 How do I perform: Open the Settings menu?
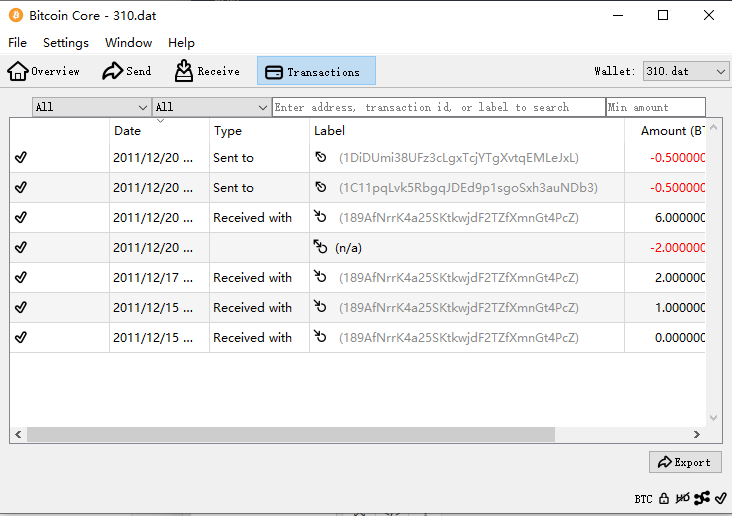[x=66, y=43]
